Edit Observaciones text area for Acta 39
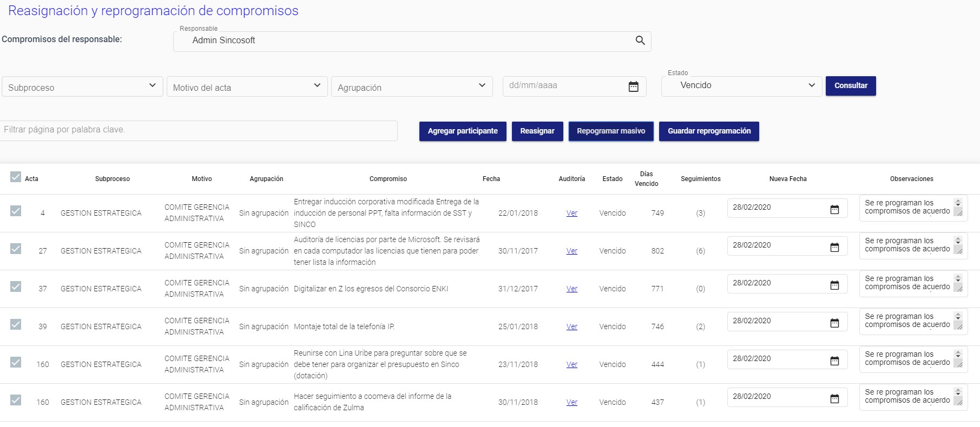Screen dimensions: 980x427 tap(913, 322)
